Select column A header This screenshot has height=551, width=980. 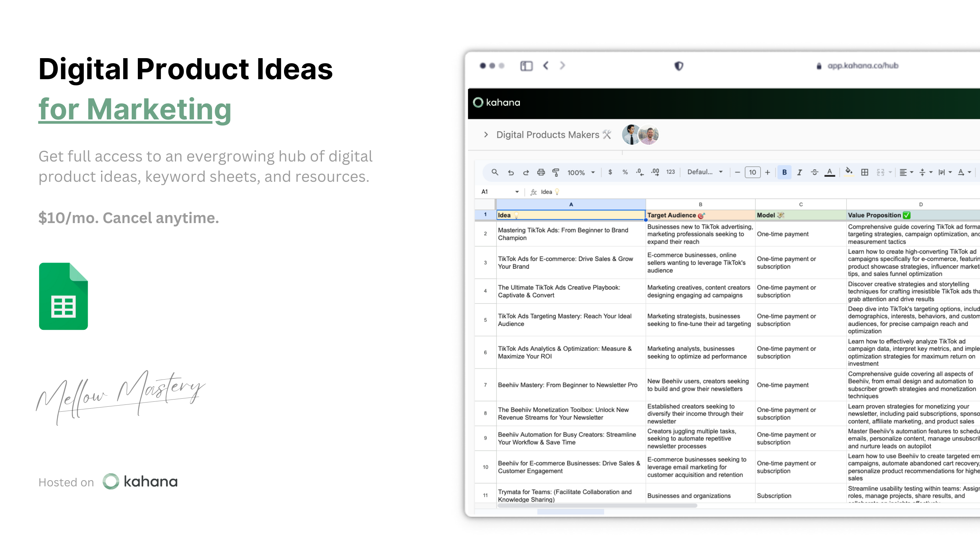pos(571,204)
